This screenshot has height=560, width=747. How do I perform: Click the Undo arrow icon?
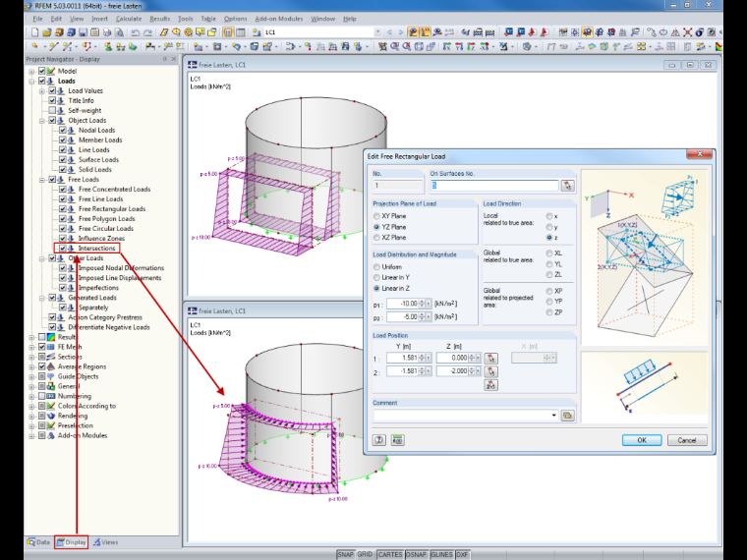pos(136,32)
